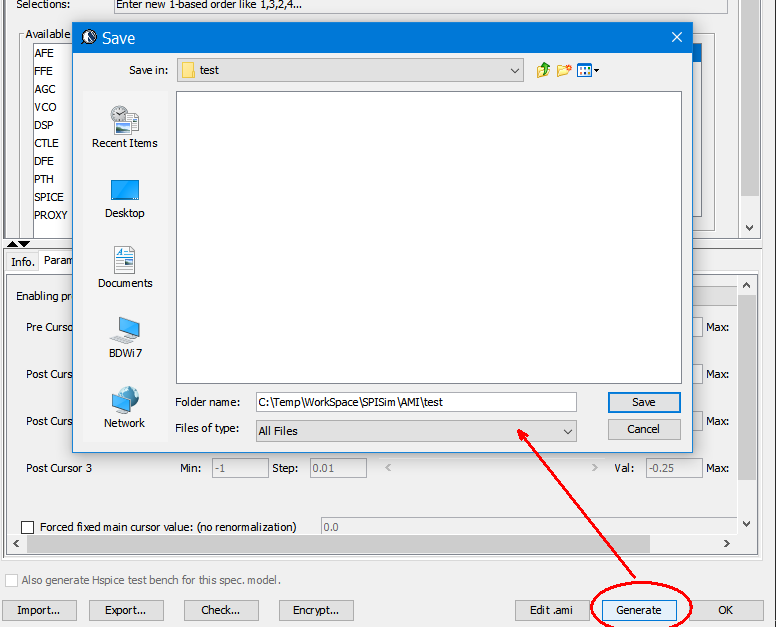
Task: Cancel the Save dialog
Action: tap(643, 429)
